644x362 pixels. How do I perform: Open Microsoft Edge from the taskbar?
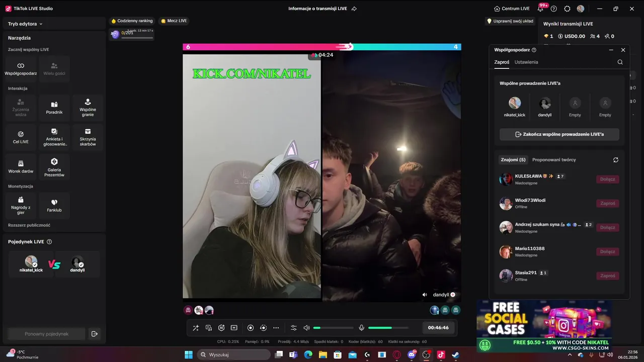tap(308, 354)
